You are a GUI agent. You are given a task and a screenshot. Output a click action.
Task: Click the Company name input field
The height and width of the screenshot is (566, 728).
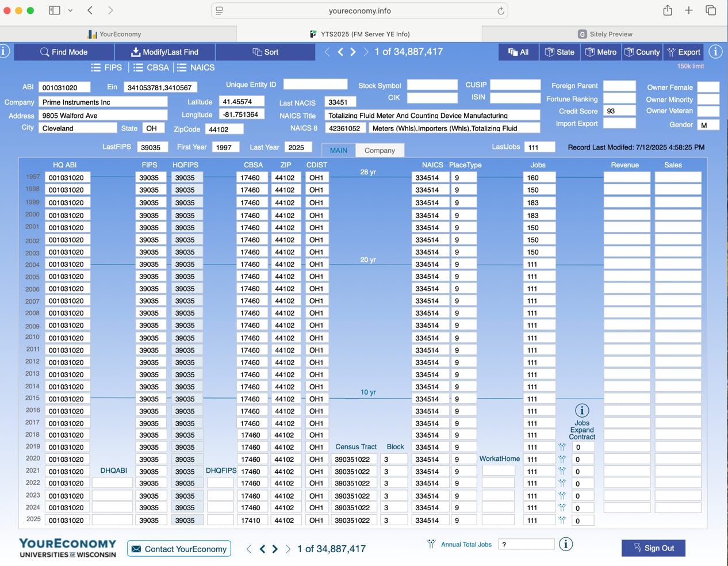pyautogui.click(x=104, y=102)
